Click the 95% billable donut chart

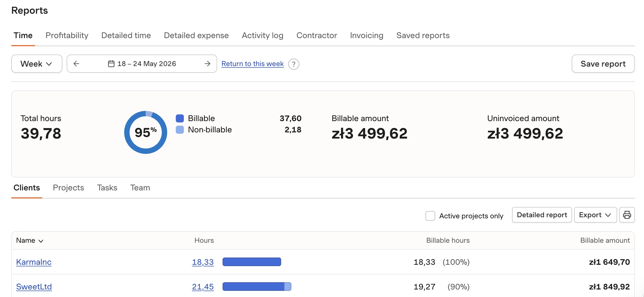[x=146, y=132]
